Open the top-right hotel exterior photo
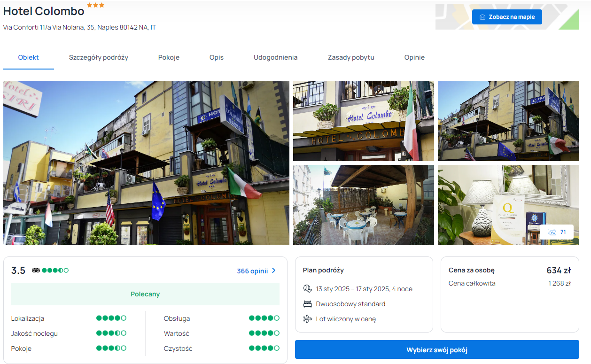The height and width of the screenshot is (364, 591). click(x=508, y=121)
